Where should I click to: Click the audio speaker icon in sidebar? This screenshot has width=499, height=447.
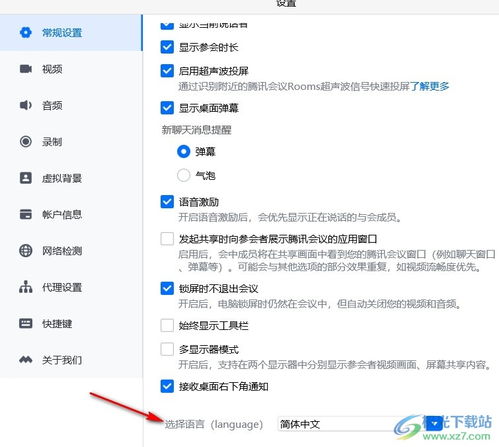(26, 105)
